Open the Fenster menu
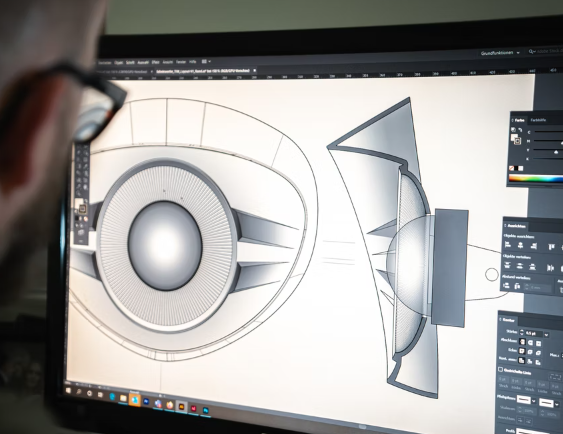 (181, 62)
